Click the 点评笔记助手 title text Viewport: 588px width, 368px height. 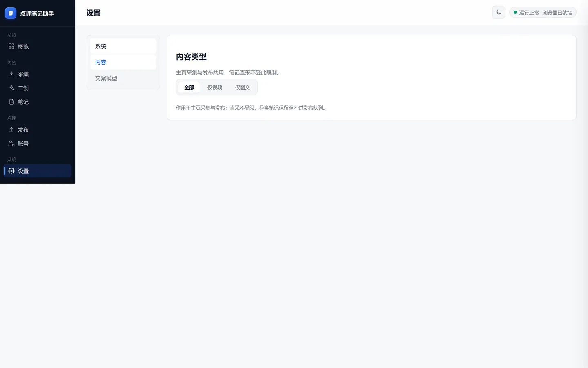pos(37,13)
